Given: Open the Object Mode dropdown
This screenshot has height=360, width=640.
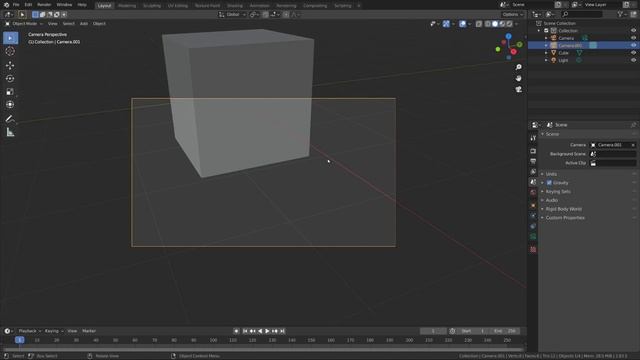Looking at the screenshot, I should (x=24, y=24).
